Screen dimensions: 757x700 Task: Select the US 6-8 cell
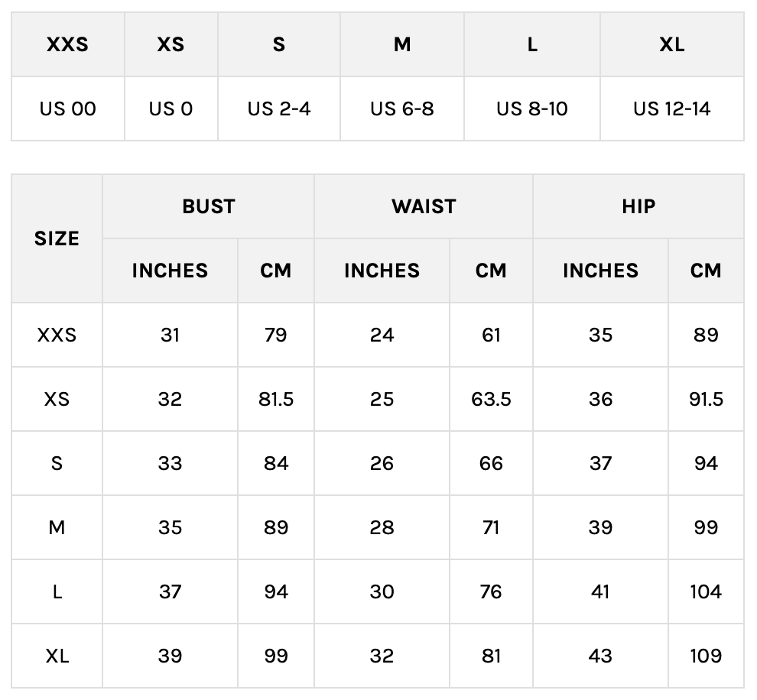pos(402,109)
